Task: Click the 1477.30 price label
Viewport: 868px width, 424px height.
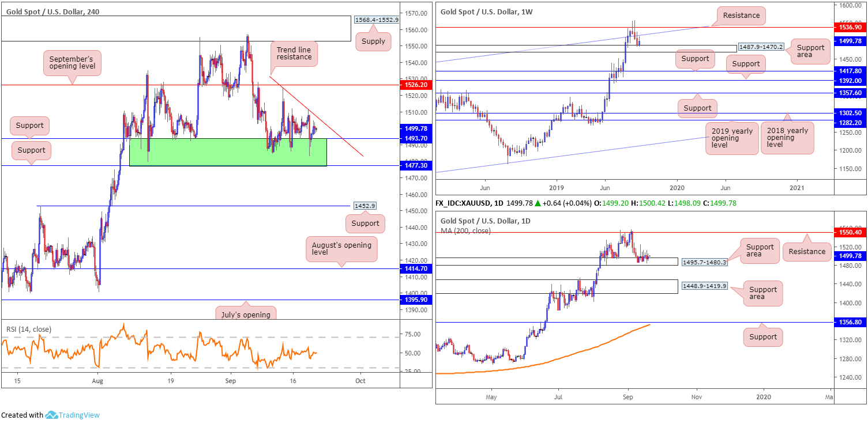Action: 415,165
